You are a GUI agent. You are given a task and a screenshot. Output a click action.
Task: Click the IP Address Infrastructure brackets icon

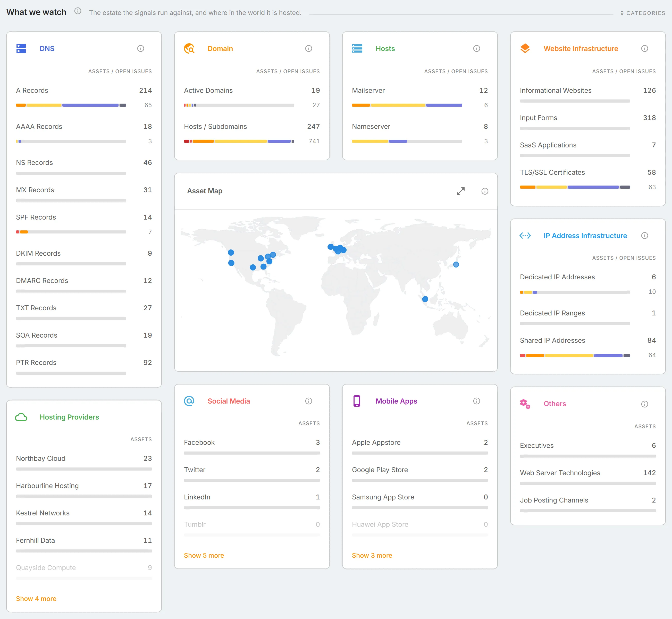coord(525,236)
